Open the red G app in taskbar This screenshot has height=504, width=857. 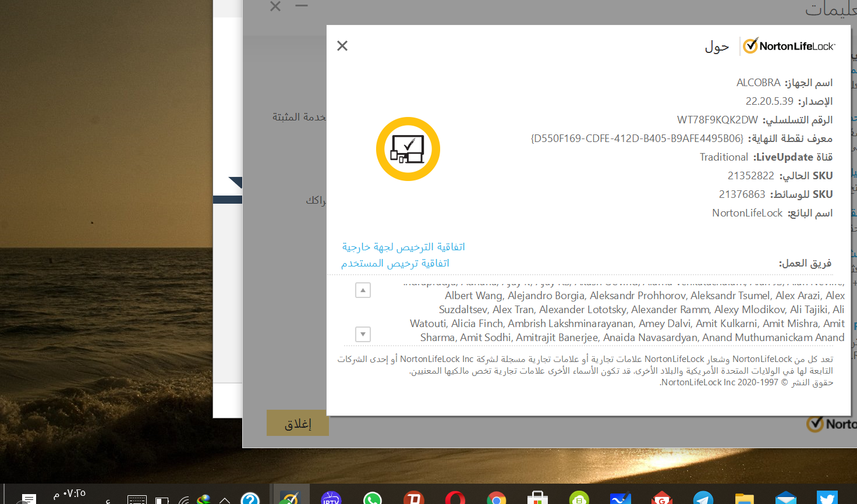tap(662, 498)
